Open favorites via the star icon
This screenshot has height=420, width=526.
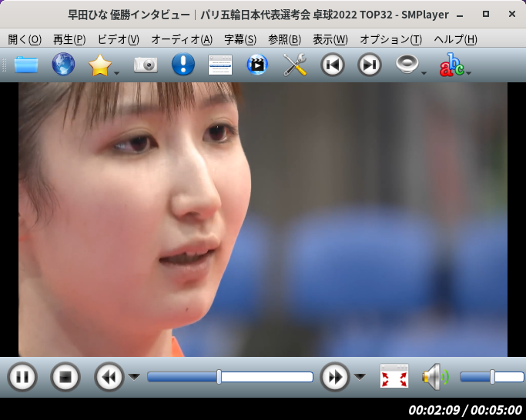click(x=100, y=65)
